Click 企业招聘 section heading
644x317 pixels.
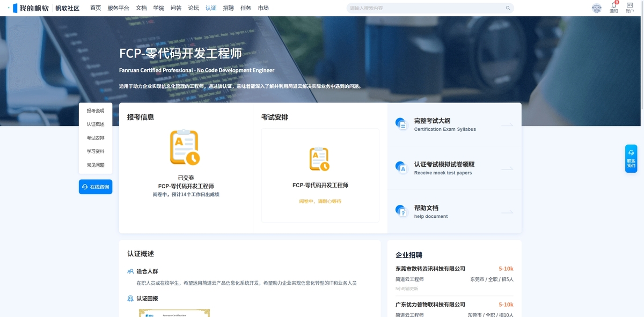click(x=409, y=255)
